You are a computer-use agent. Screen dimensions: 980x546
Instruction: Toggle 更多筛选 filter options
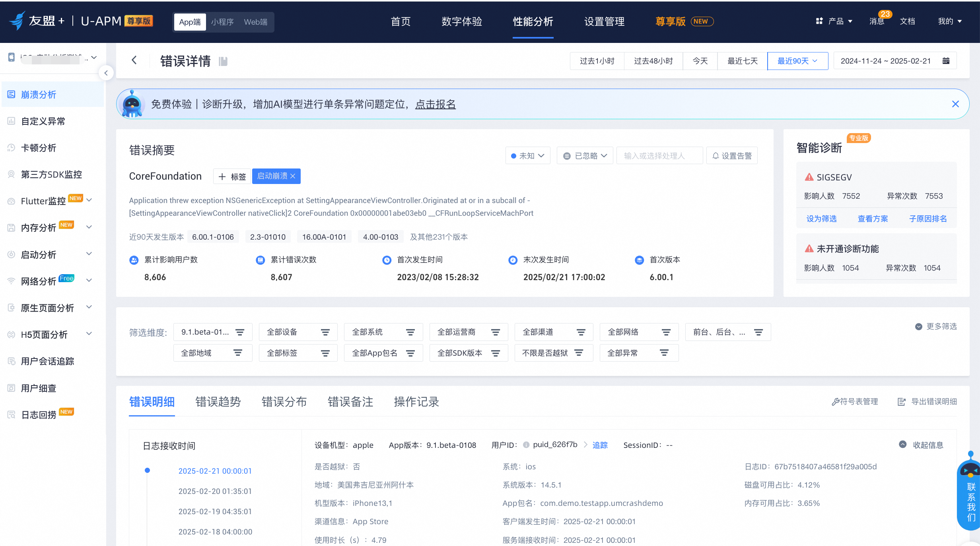point(936,326)
